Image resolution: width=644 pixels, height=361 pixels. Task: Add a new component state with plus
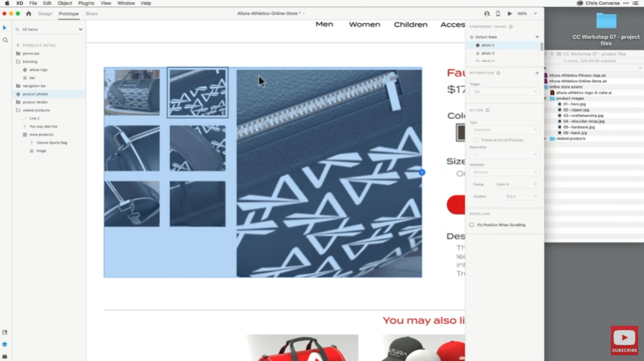(537, 37)
